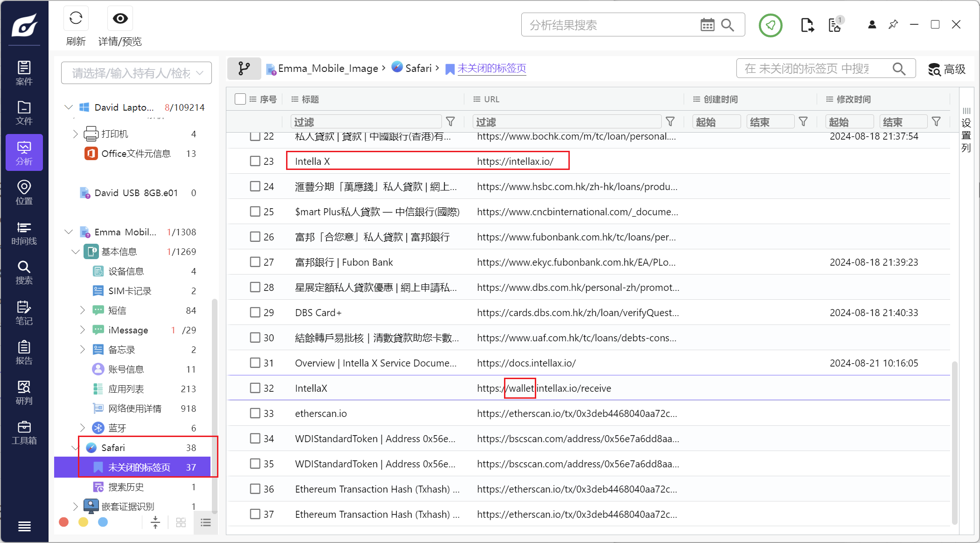The width and height of the screenshot is (980, 543).
Task: Click the Refresh (刷新) icon
Action: pos(76,19)
